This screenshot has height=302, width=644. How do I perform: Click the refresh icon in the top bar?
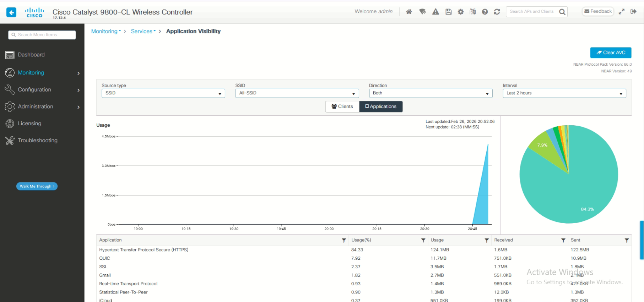pyautogui.click(x=497, y=12)
